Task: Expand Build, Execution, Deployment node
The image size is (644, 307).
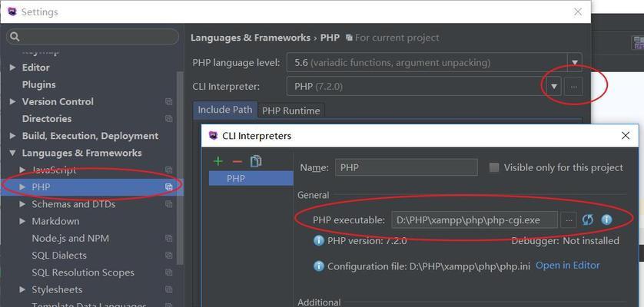Action: (x=13, y=136)
